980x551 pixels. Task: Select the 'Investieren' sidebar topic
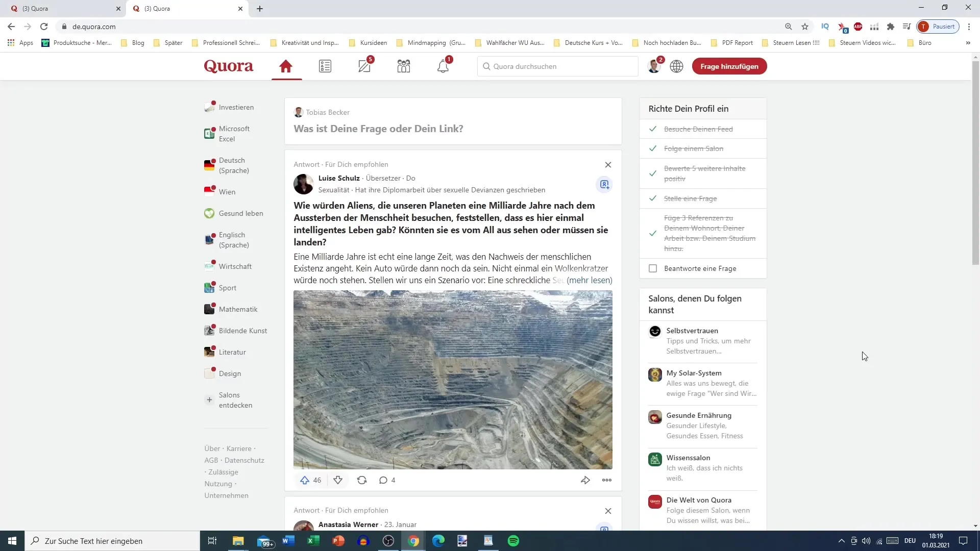[x=237, y=107]
